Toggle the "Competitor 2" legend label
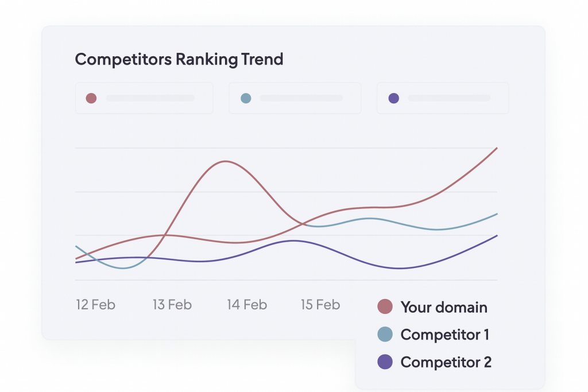 (x=446, y=362)
